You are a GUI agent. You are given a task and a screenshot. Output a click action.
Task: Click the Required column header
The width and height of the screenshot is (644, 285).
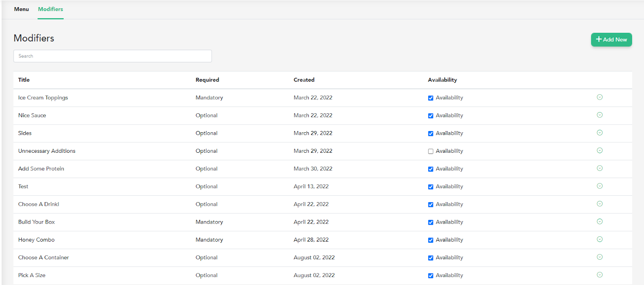[207, 80]
